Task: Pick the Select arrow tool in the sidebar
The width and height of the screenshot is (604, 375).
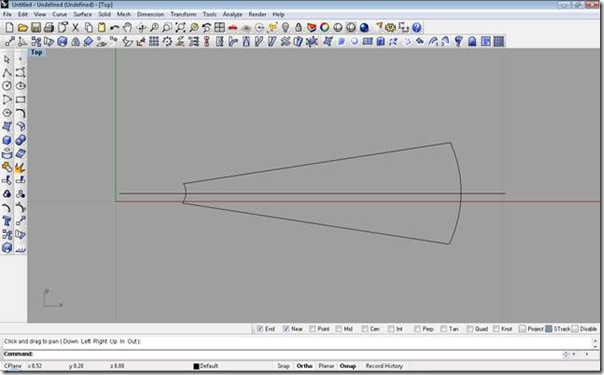Action: coord(7,59)
